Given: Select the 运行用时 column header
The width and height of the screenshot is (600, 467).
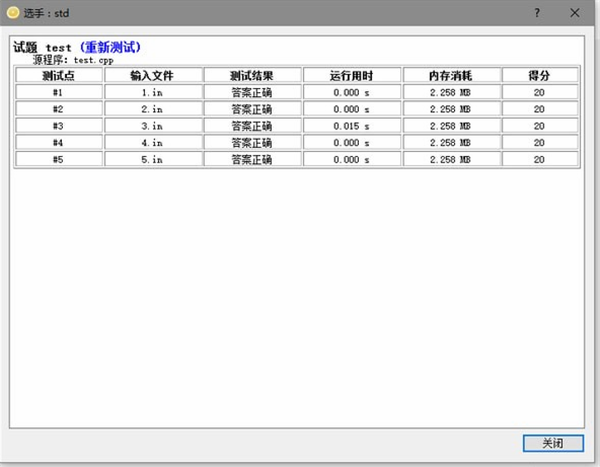Looking at the screenshot, I should coord(352,75).
